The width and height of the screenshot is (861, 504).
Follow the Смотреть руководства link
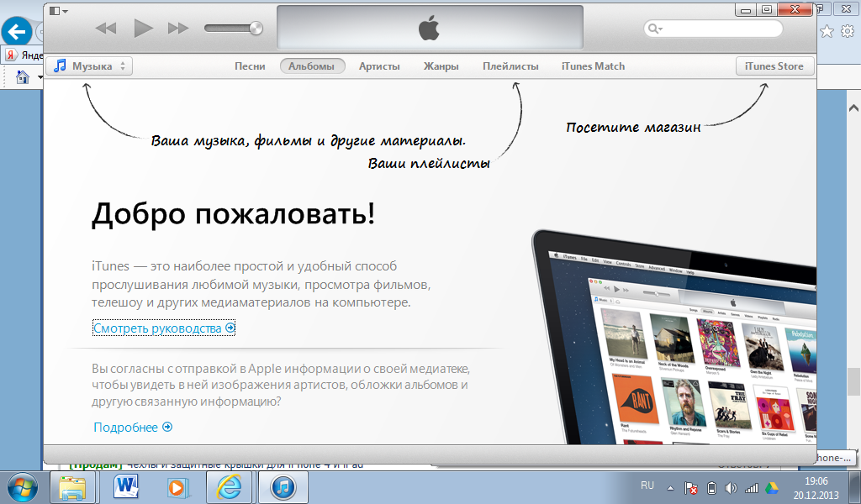tap(164, 328)
